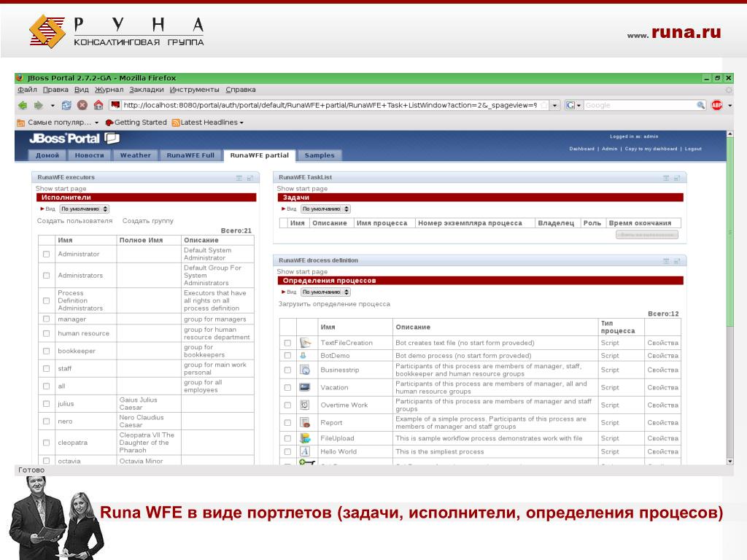The height and width of the screenshot is (560, 747).
Task: Open the Latest Headlines dropdown
Action: pos(241,122)
